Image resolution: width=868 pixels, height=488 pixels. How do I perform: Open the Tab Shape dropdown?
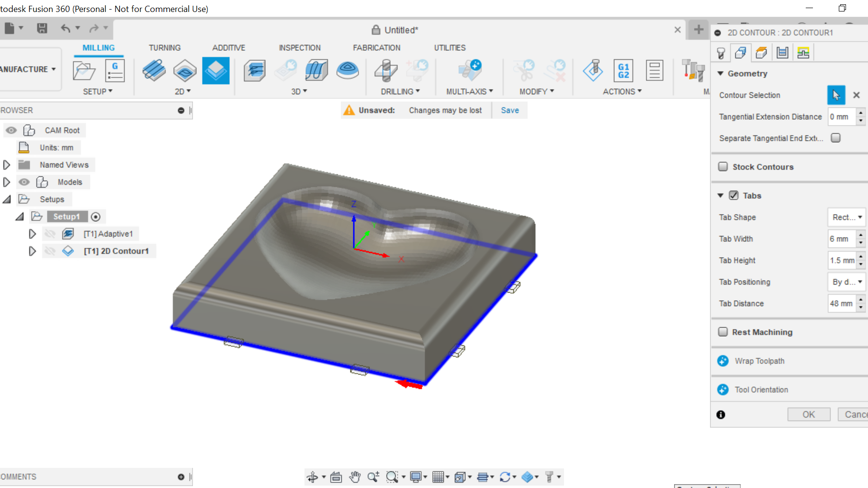pos(846,217)
